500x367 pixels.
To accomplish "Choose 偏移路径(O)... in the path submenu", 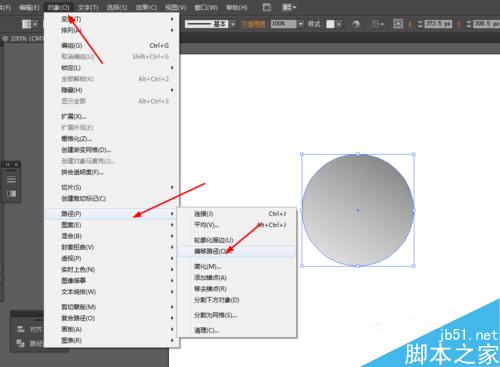I will [237, 251].
